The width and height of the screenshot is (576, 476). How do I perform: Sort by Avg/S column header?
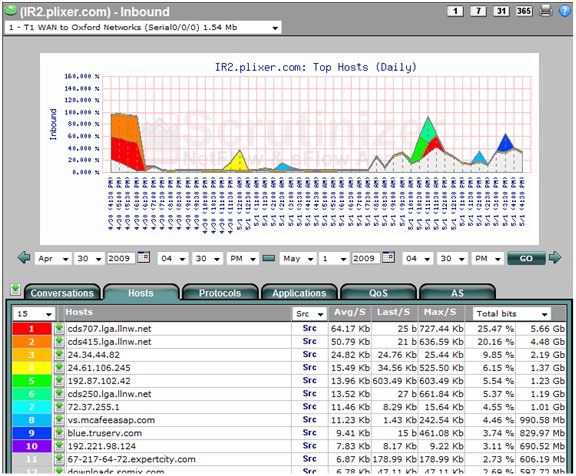pos(349,313)
